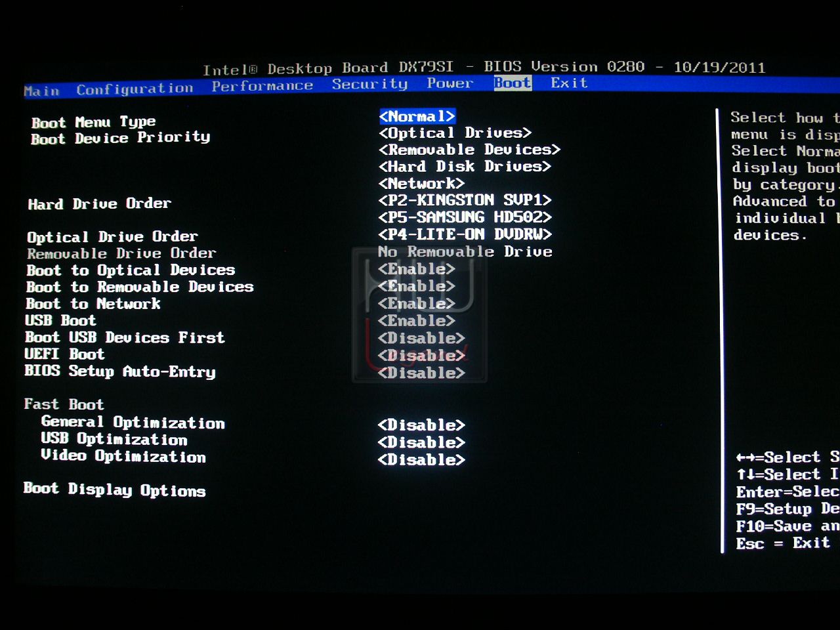This screenshot has width=840, height=630.
Task: Select the greyed Removable Drive Order label
Action: tap(121, 253)
